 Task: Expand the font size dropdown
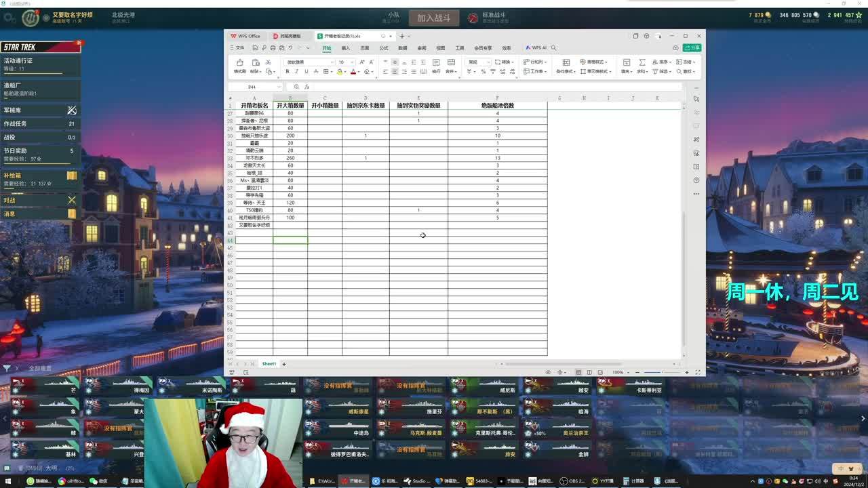(344, 62)
